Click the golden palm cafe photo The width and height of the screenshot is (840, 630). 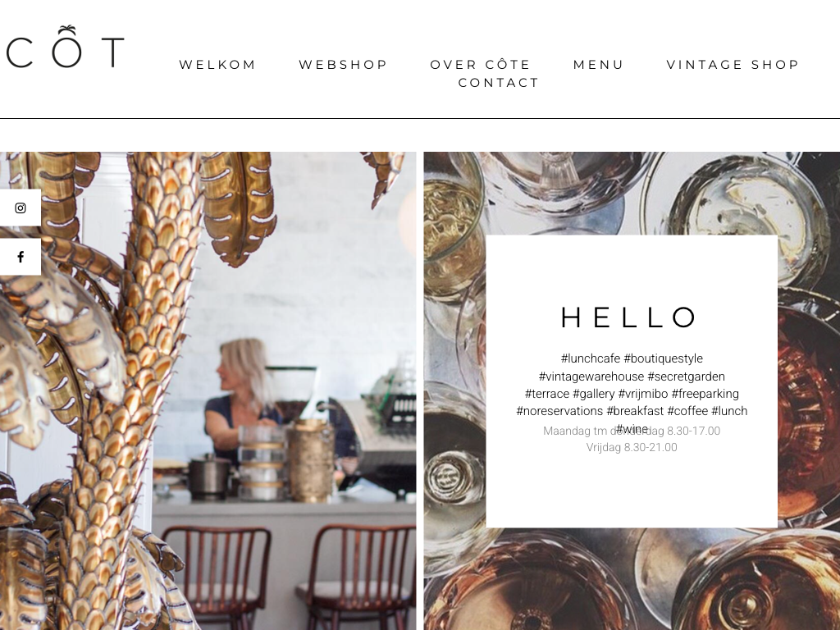click(x=208, y=391)
